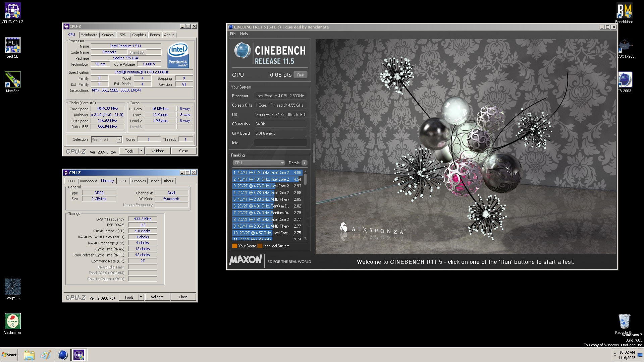Switch to Bench tab in top CPU-Z window
The image size is (644, 362).
coord(155,35)
